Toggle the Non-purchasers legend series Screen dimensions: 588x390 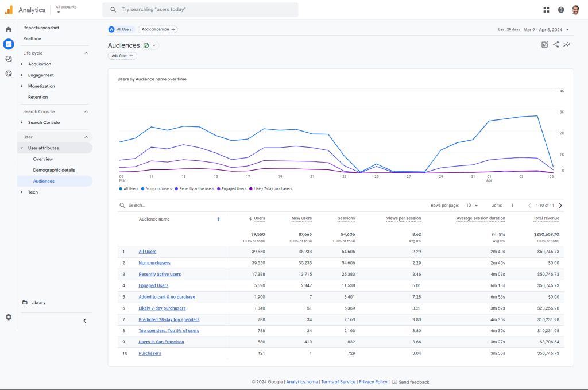[x=156, y=189]
